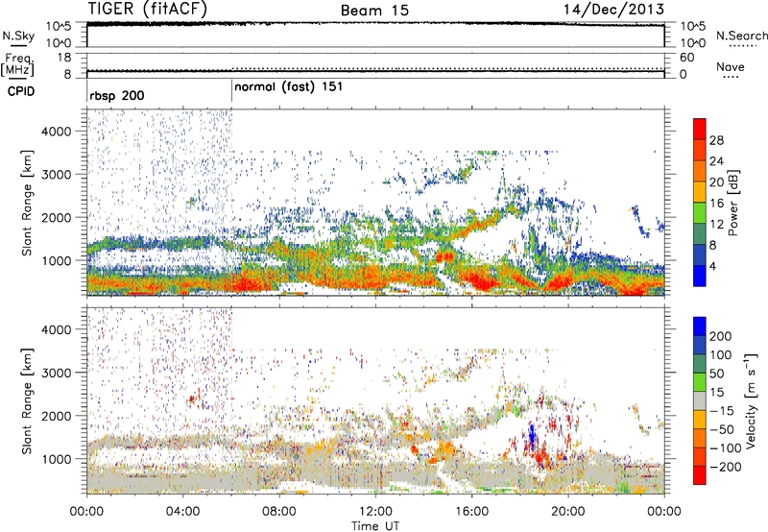Screen dimensions: 768x532
Task: Pick the gray segment of Velocity colorbar
Action: point(700,400)
